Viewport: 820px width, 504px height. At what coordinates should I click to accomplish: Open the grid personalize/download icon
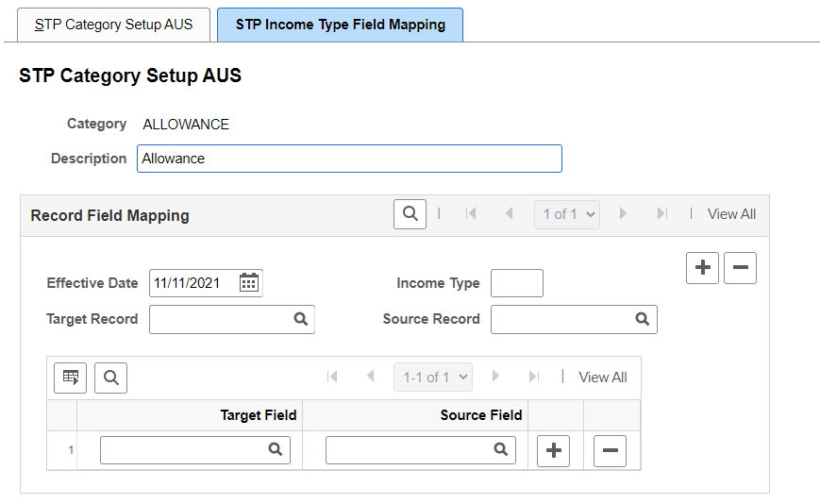tap(71, 378)
